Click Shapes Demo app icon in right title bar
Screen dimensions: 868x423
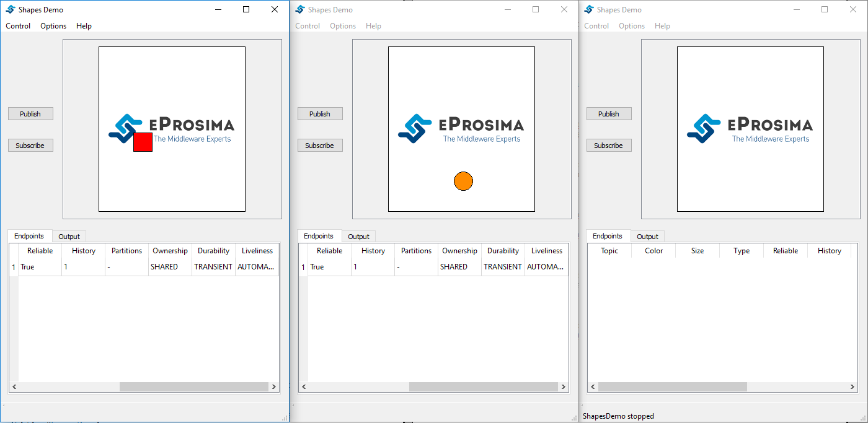click(589, 9)
